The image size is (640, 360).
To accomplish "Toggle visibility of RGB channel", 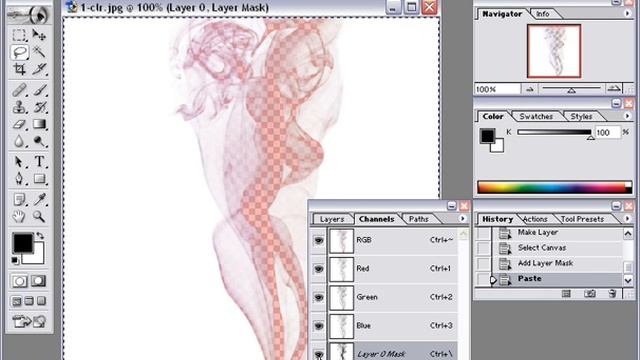I will pyautogui.click(x=319, y=240).
